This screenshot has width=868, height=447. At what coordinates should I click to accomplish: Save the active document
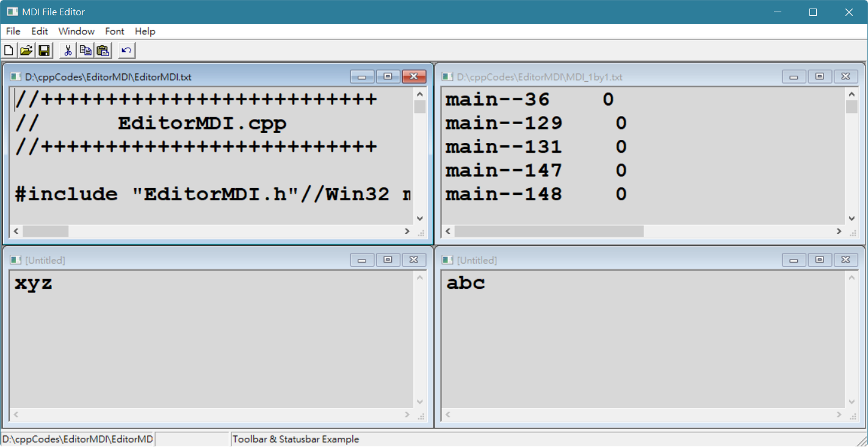coord(44,50)
